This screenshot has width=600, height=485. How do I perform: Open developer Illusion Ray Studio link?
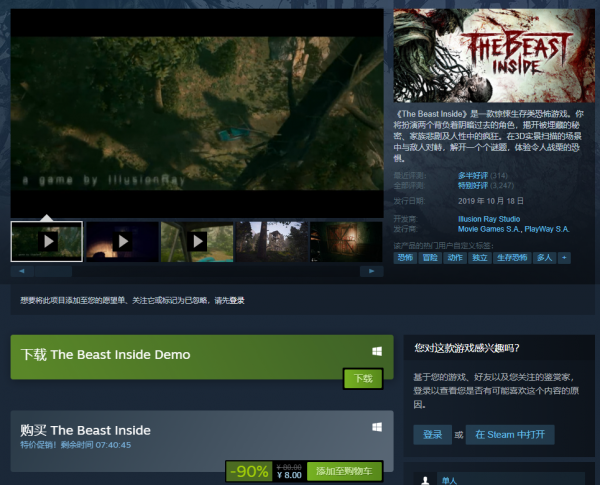[x=489, y=219]
